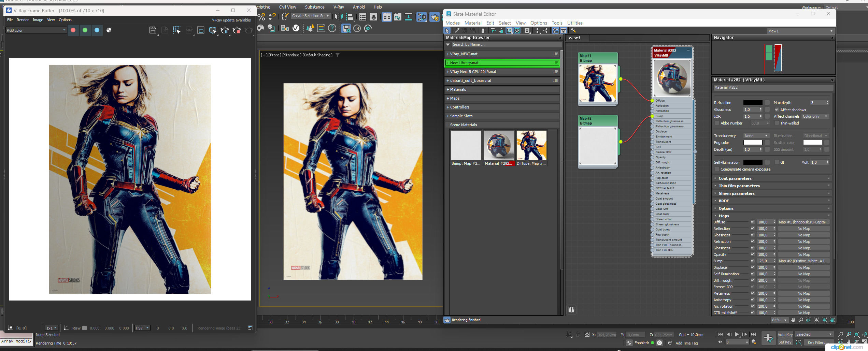This screenshot has height=351, width=868.
Task: Toggle the green channel in V-Ray Frame Buffer
Action: point(85,30)
